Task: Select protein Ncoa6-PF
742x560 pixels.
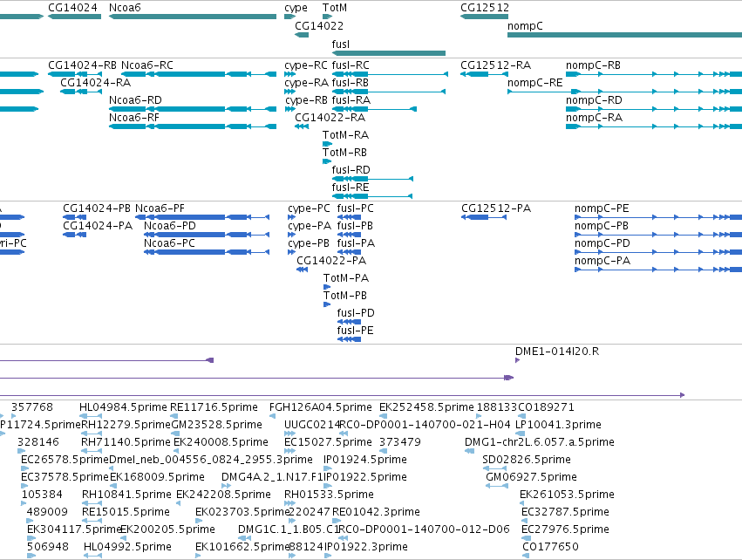Action: [x=202, y=217]
